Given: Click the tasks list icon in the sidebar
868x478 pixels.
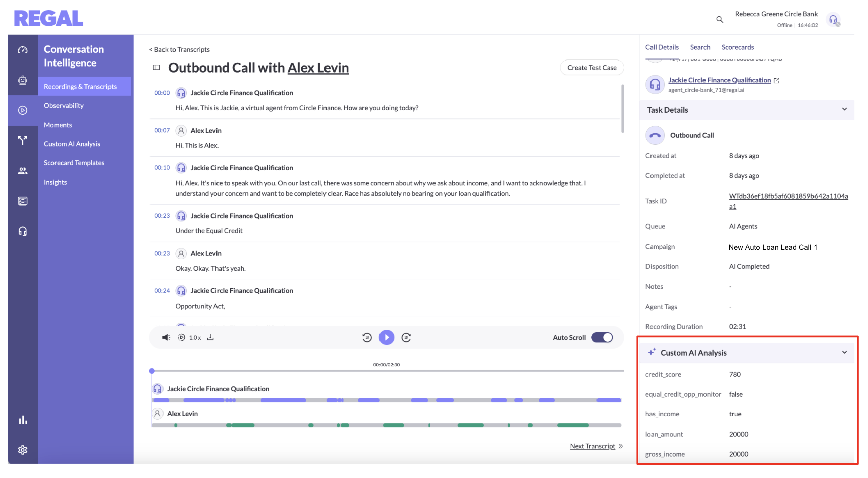Looking at the screenshot, I should pos(23,201).
